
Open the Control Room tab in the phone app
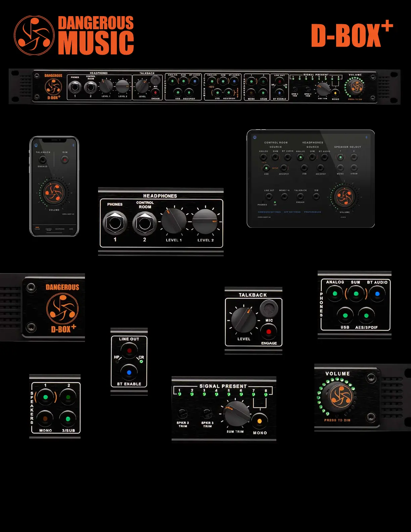tap(49, 229)
